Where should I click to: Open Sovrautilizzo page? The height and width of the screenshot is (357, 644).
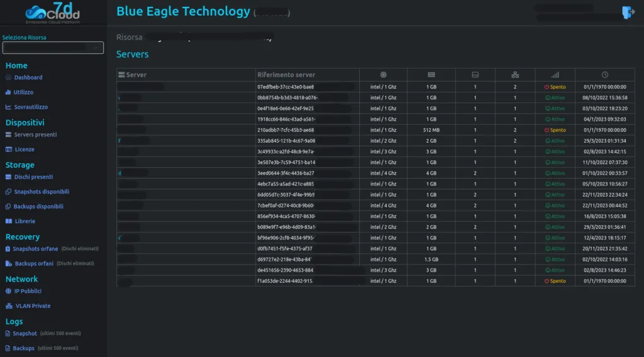coord(31,107)
